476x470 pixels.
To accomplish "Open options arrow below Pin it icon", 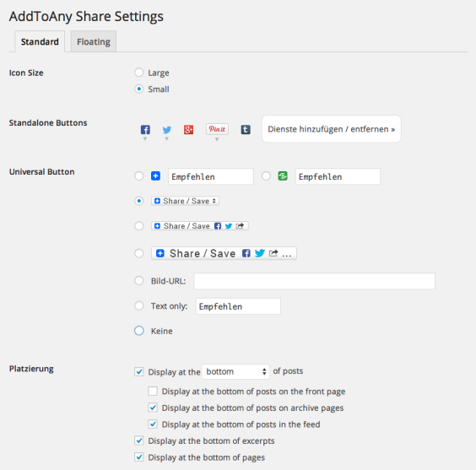I will [217, 139].
